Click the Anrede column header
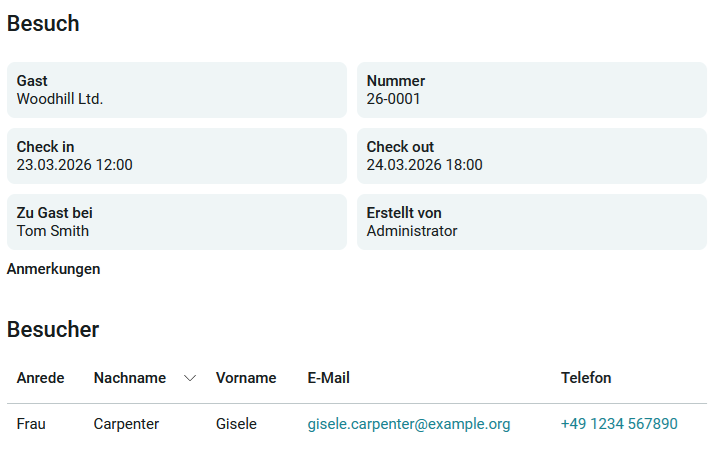 click(x=41, y=378)
